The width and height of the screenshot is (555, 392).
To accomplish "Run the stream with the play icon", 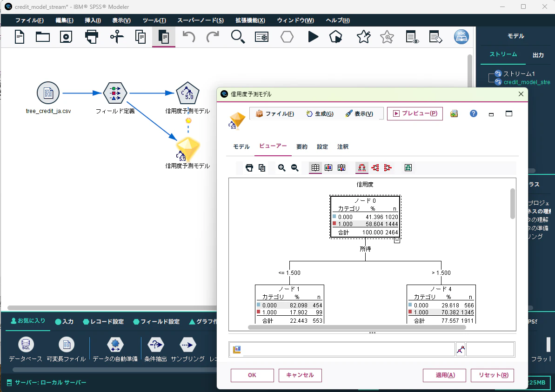I will pyautogui.click(x=313, y=37).
